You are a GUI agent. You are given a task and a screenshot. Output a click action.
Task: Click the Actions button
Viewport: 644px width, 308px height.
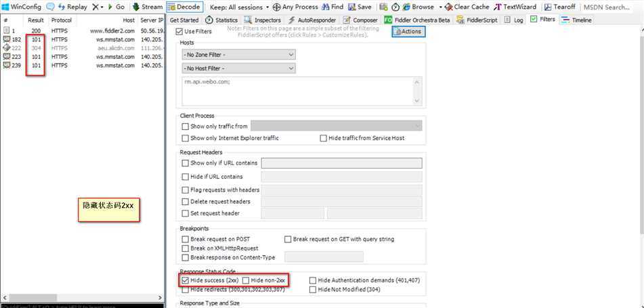pos(408,32)
